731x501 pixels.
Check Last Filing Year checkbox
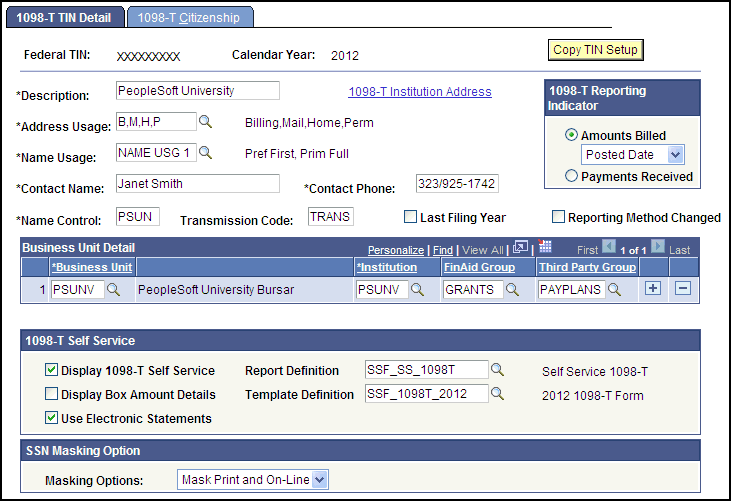coord(410,217)
